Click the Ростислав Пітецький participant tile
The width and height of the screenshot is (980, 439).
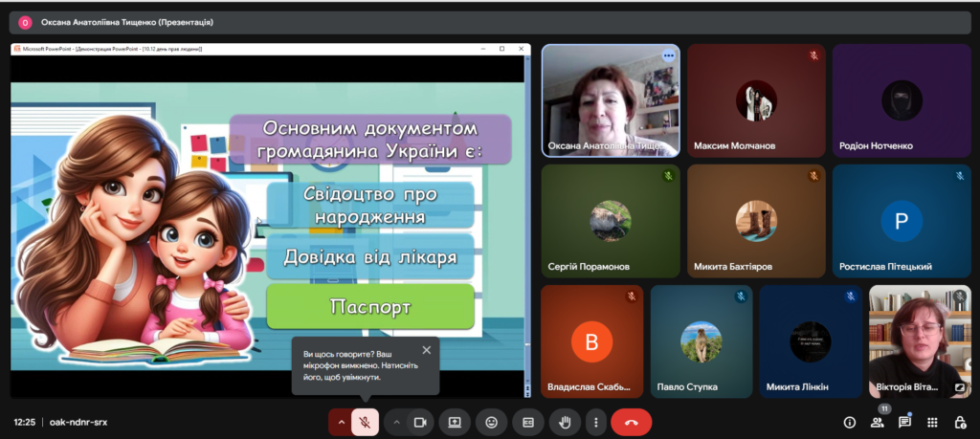(901, 221)
